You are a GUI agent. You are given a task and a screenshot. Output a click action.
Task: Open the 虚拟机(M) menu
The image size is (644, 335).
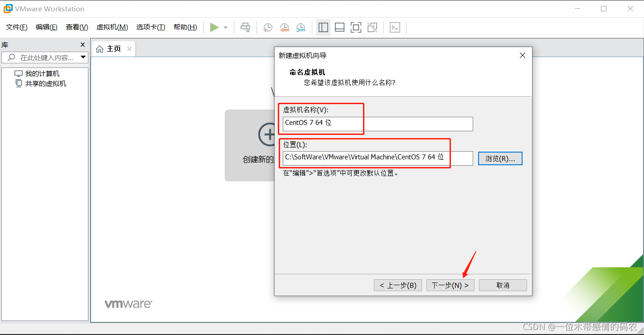(112, 27)
